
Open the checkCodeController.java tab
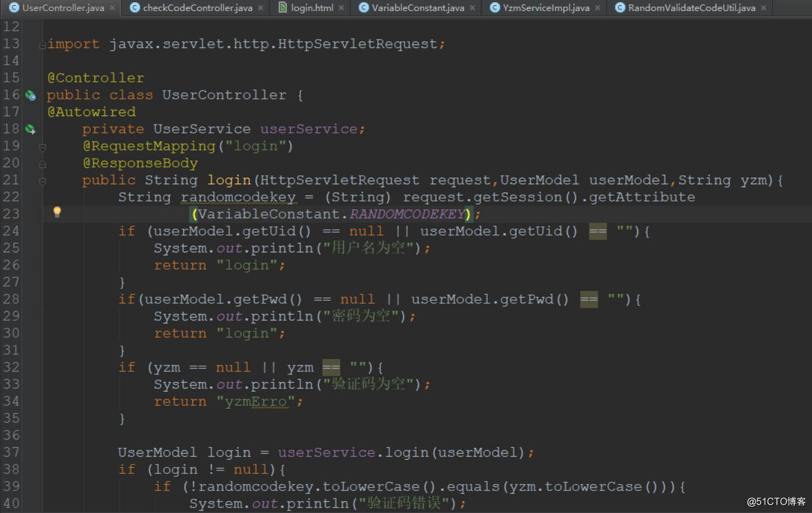point(197,8)
